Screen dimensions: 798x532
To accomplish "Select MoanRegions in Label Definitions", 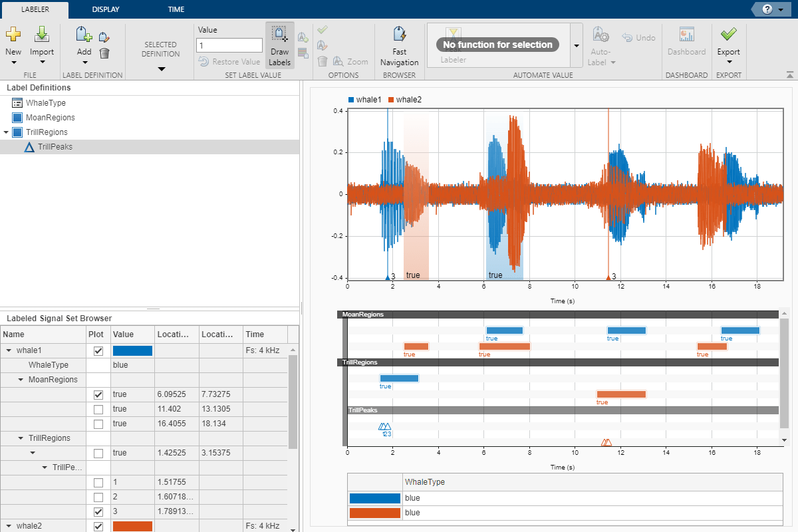I will pyautogui.click(x=50, y=118).
